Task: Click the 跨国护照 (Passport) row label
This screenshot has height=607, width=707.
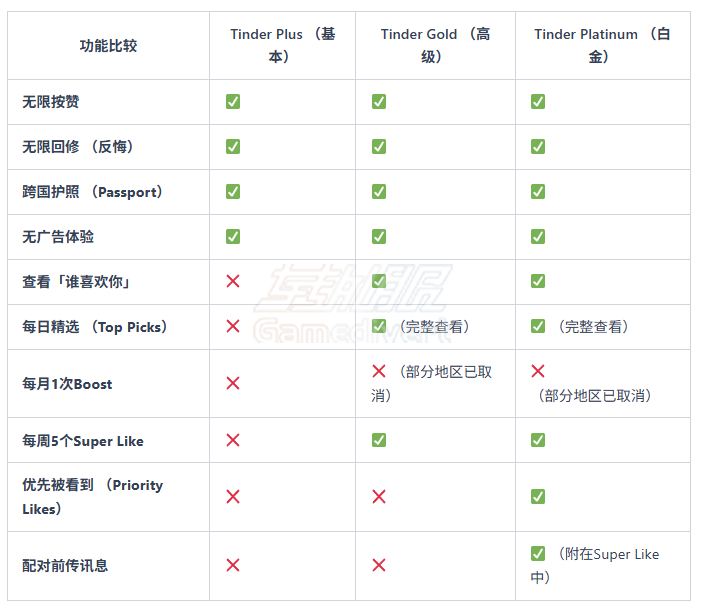Action: [x=92, y=192]
